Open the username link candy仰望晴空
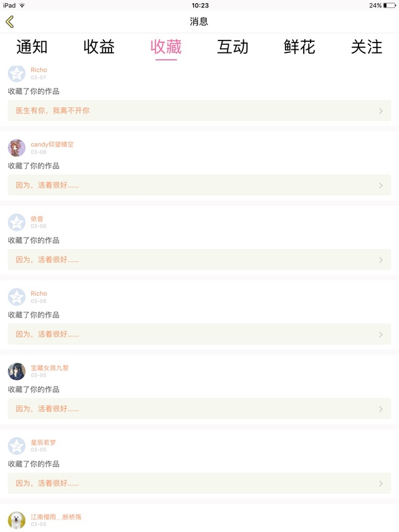This screenshot has width=399, height=532. click(52, 144)
